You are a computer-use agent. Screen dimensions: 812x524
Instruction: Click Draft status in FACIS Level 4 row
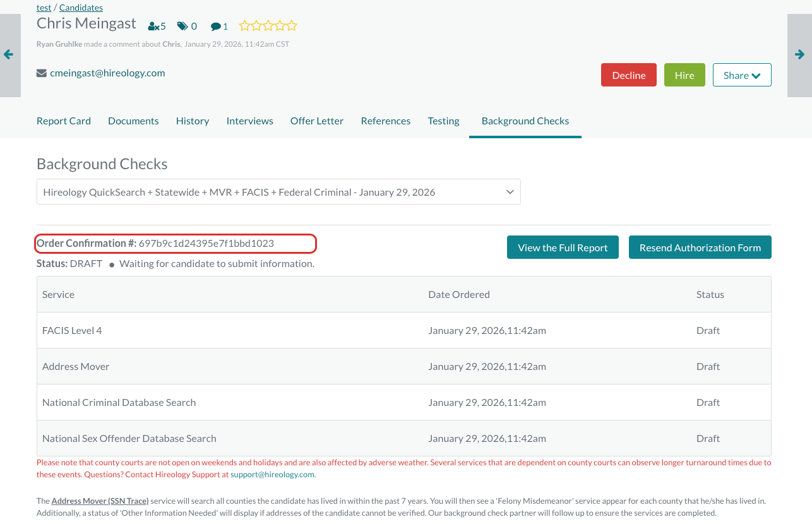pos(708,330)
